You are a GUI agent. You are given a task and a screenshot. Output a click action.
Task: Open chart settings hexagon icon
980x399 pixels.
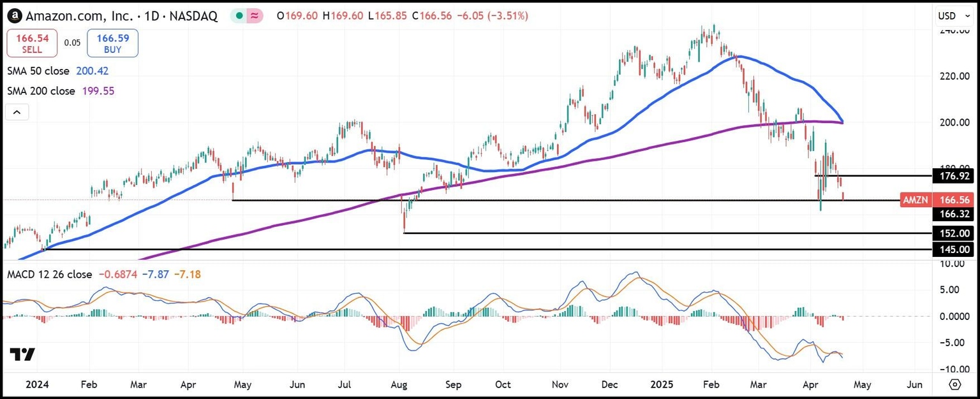click(x=954, y=384)
